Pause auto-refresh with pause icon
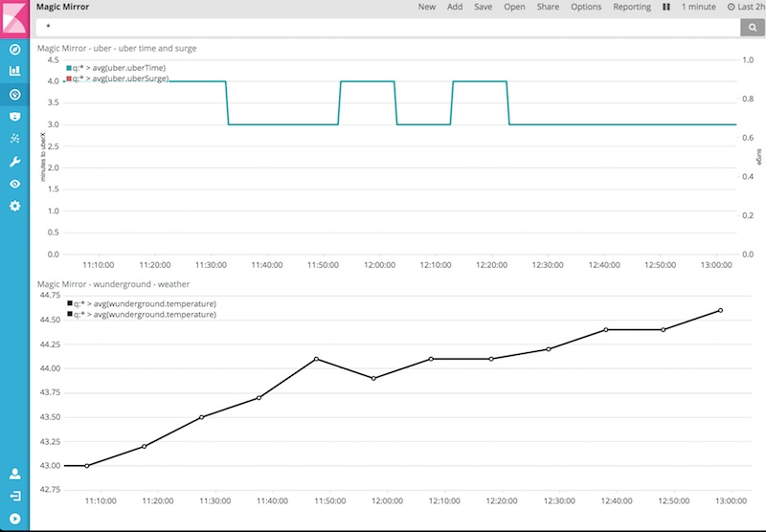The image size is (766, 532). tap(665, 7)
